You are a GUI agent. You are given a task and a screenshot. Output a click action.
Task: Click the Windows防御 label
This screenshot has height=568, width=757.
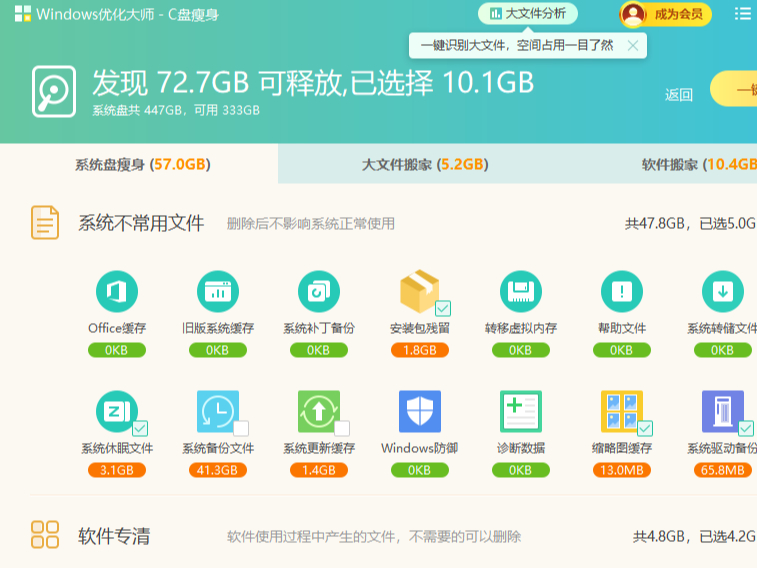point(420,448)
